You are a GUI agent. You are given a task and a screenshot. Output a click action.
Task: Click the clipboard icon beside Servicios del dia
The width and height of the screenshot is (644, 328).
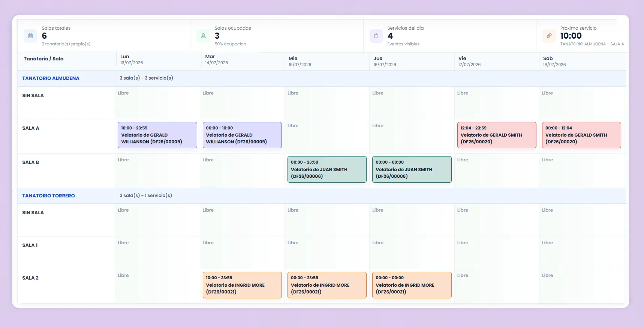(376, 36)
